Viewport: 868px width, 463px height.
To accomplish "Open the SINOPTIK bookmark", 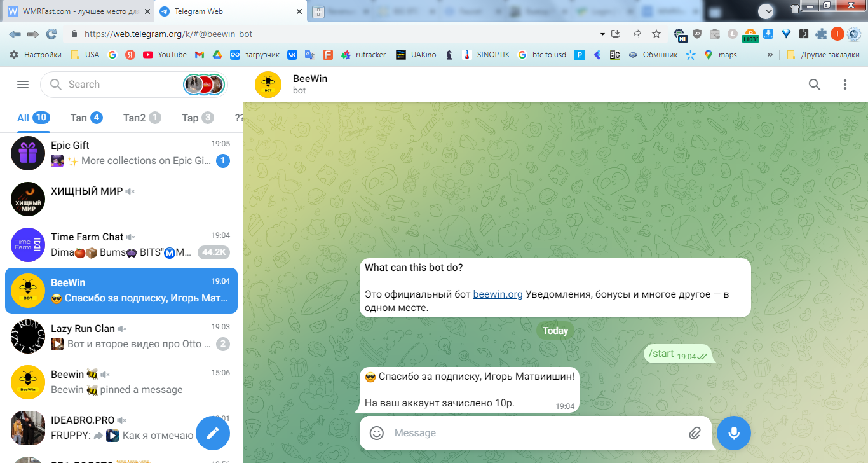I will click(x=487, y=55).
